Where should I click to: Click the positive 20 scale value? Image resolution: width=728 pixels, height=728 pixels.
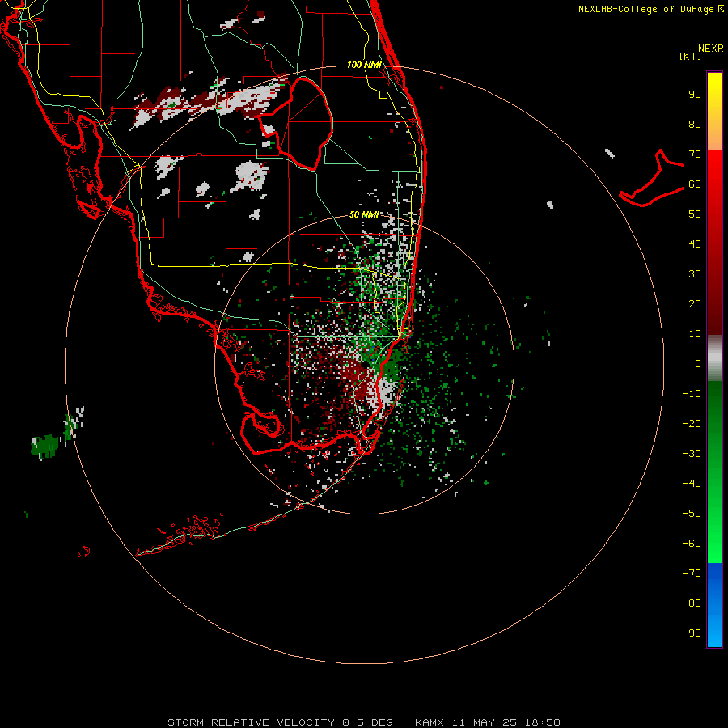click(695, 304)
